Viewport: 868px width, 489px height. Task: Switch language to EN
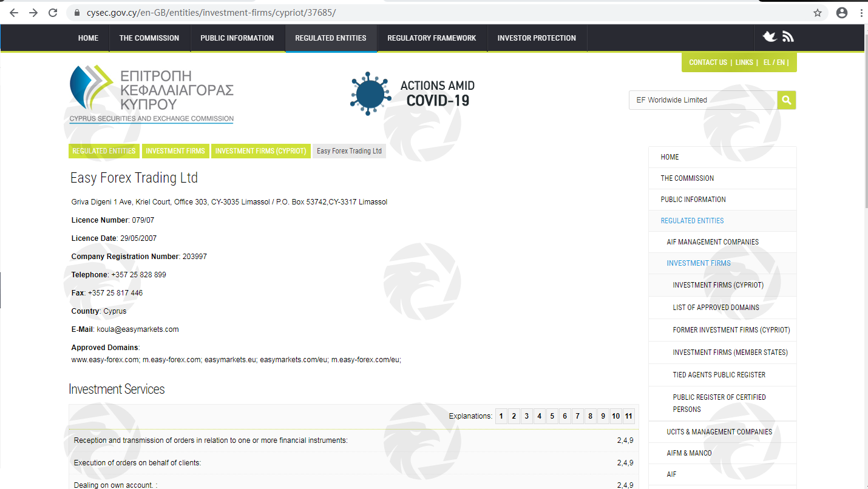[x=781, y=62]
